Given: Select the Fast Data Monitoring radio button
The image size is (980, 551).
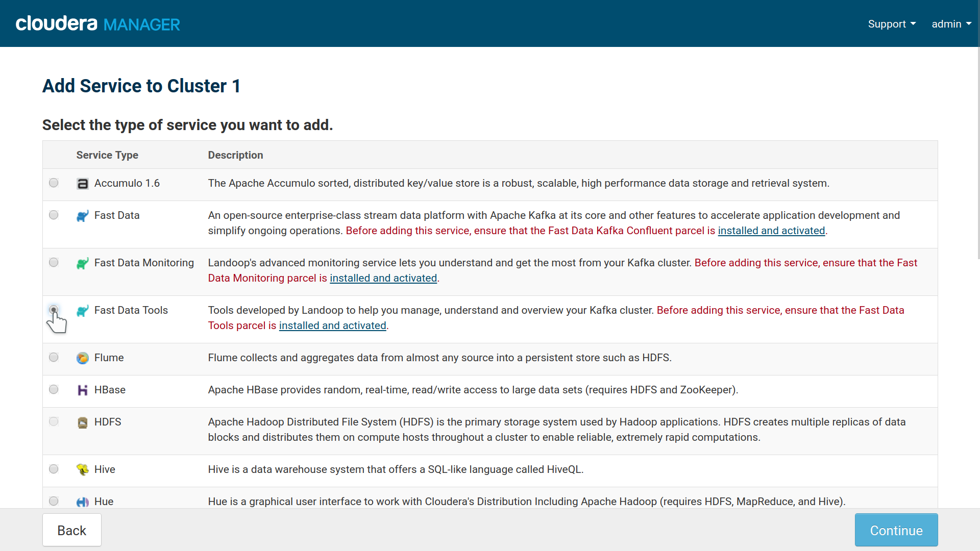Looking at the screenshot, I should click(x=54, y=262).
